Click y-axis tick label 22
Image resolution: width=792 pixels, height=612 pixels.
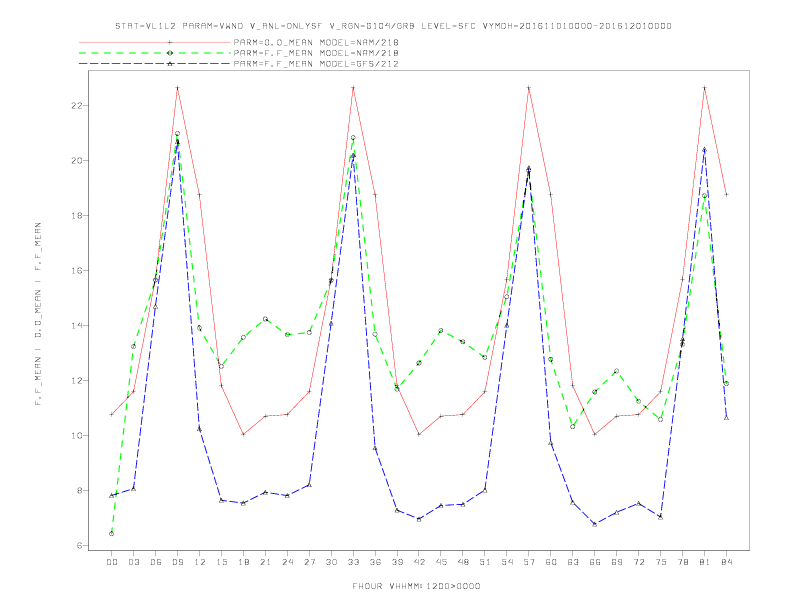(x=77, y=106)
